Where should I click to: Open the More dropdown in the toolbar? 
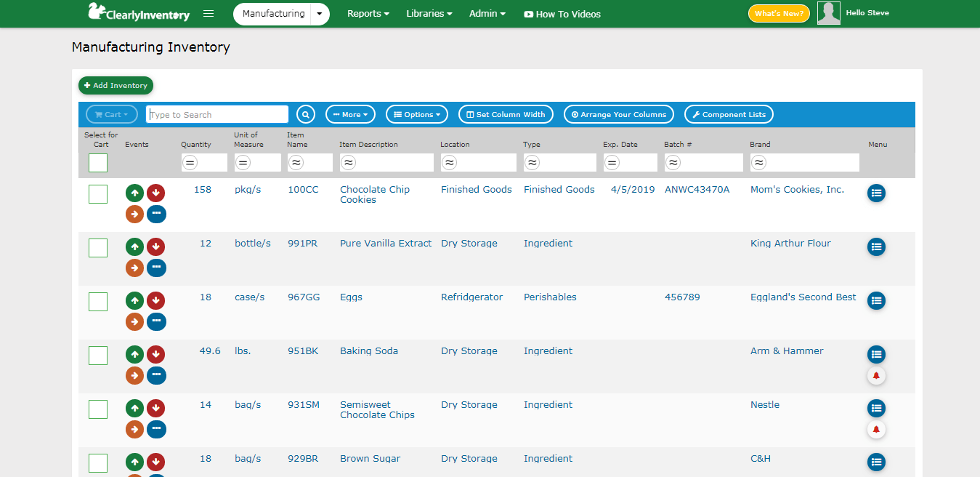(350, 114)
